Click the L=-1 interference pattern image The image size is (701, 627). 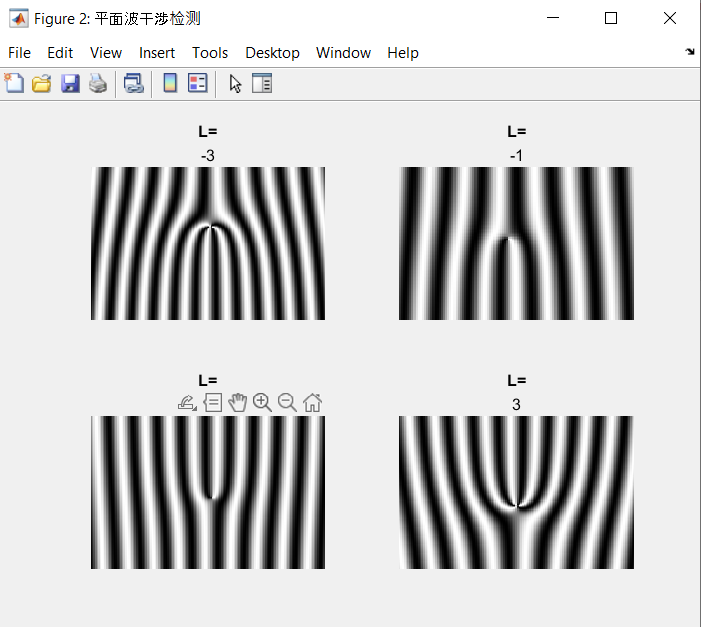[516, 243]
